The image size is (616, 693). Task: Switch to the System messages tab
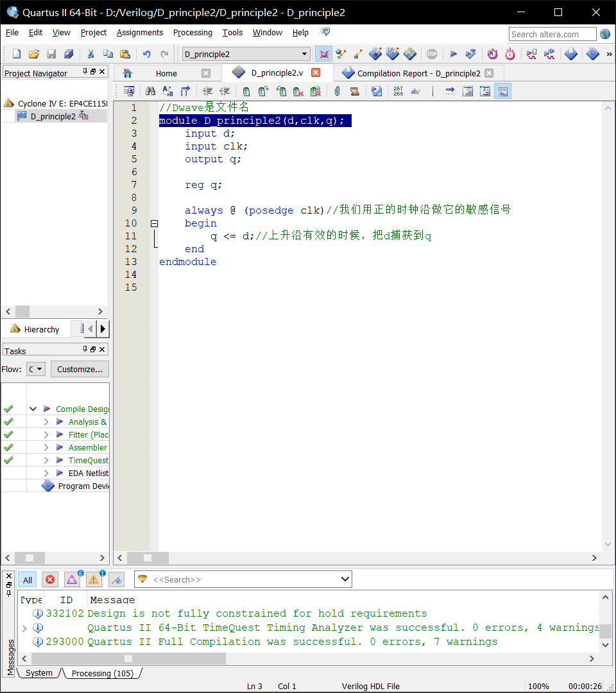[39, 672]
